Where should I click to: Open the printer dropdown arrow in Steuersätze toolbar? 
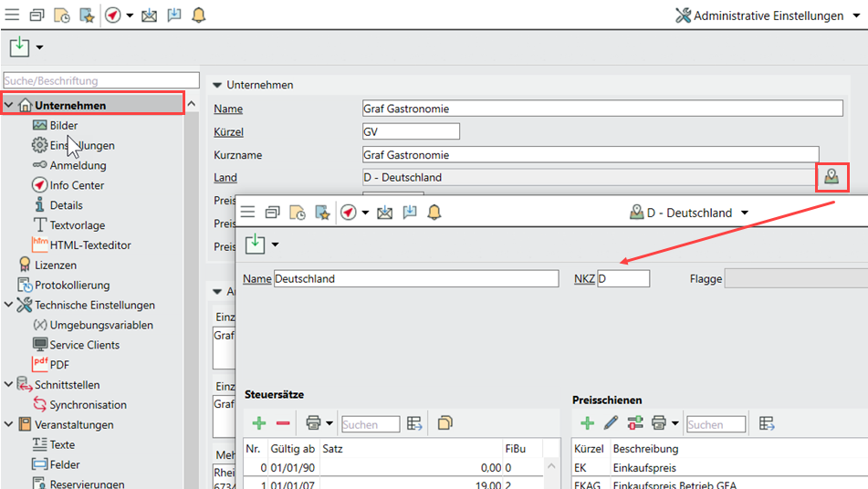pyautogui.click(x=329, y=423)
